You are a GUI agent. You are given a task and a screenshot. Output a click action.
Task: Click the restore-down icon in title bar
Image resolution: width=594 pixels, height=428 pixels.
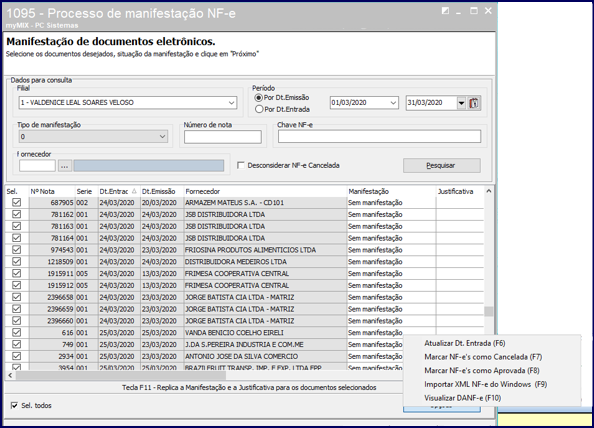point(445,11)
